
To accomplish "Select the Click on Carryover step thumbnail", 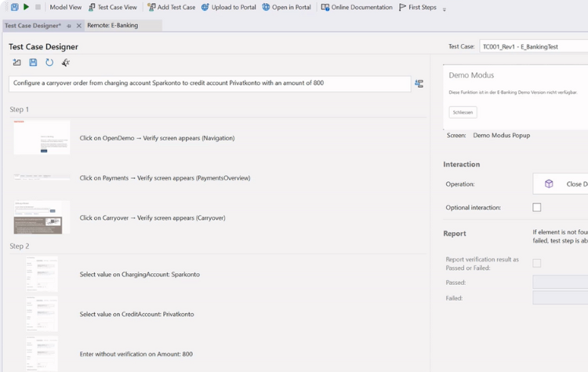I will tap(42, 217).
